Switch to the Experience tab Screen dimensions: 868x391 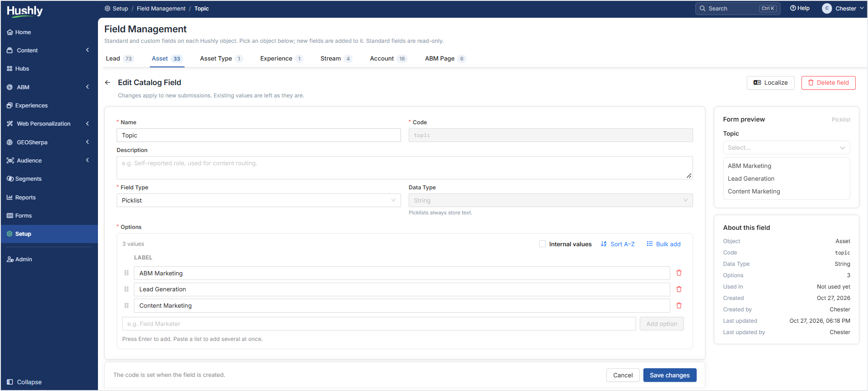(x=282, y=59)
